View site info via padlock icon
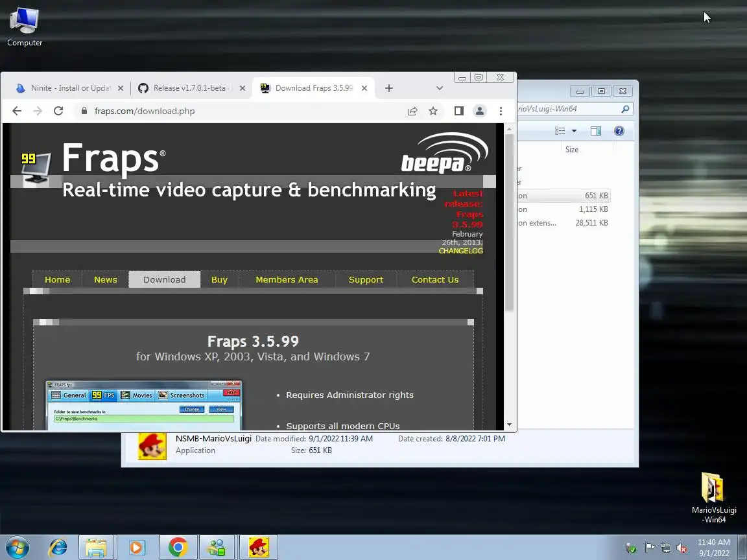Screen dimensions: 747x560 coord(84,111)
